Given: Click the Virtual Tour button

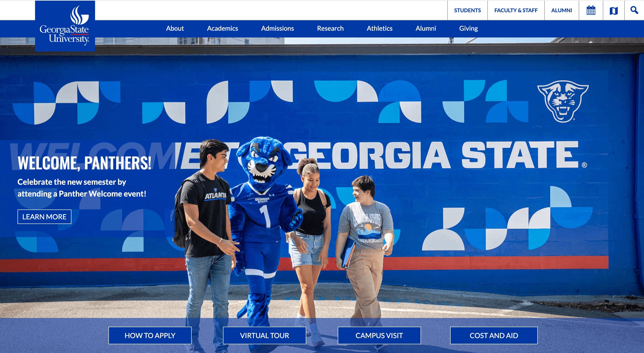Looking at the screenshot, I should 265,335.
